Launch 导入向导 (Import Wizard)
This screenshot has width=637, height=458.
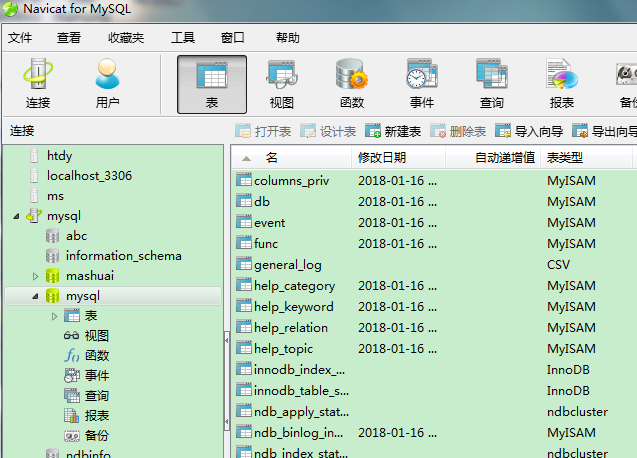[x=529, y=131]
